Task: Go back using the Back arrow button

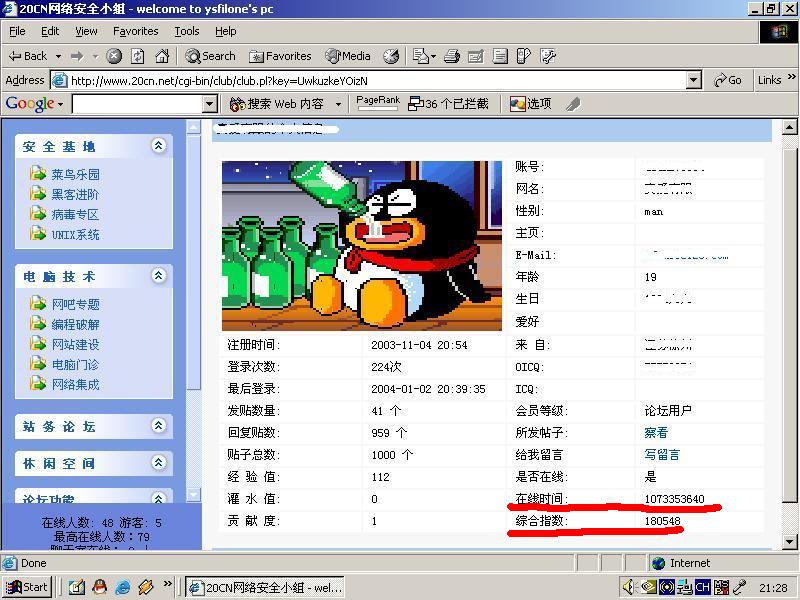Action: pos(28,56)
